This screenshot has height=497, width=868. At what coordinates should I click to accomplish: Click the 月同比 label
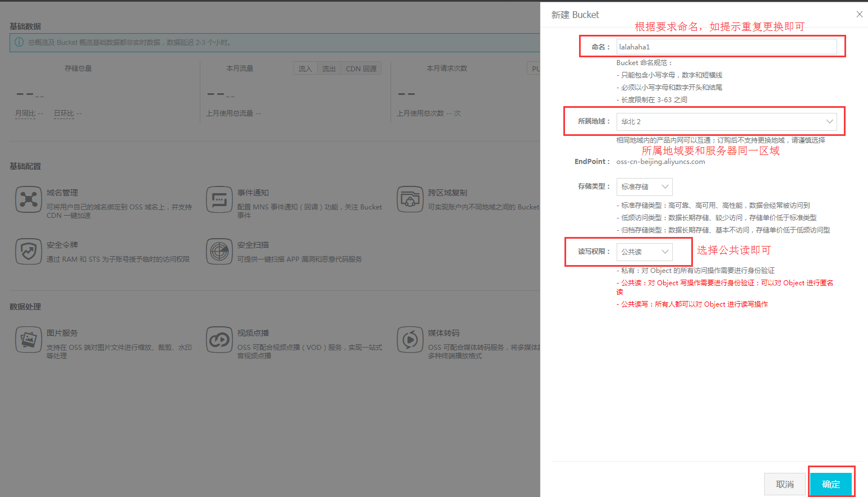coord(25,113)
